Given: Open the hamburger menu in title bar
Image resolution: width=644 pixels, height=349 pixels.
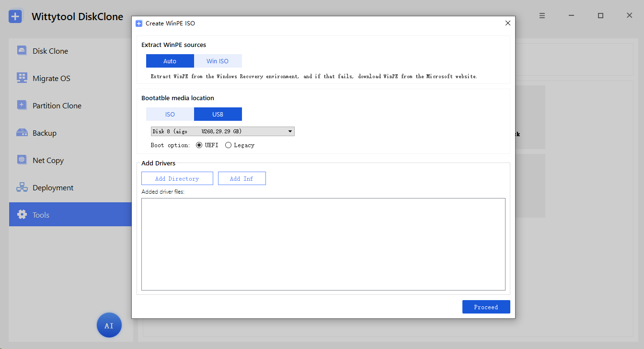Looking at the screenshot, I should tap(542, 16).
